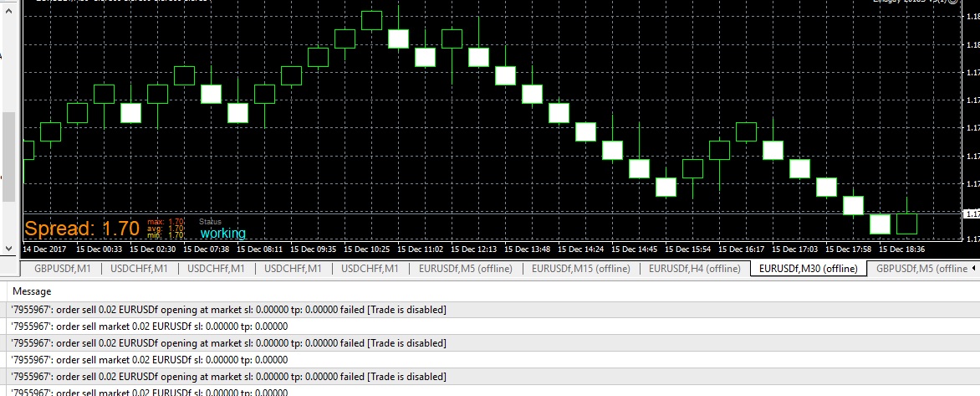980x396 pixels.
Task: Switch to EURUSDf,H4 (offline) tab
Action: (x=694, y=269)
